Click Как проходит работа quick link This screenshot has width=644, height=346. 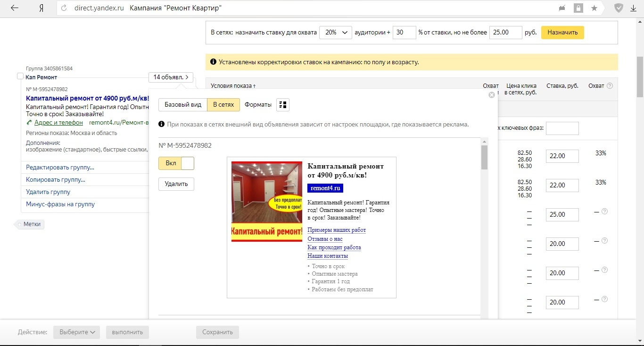pos(334,247)
